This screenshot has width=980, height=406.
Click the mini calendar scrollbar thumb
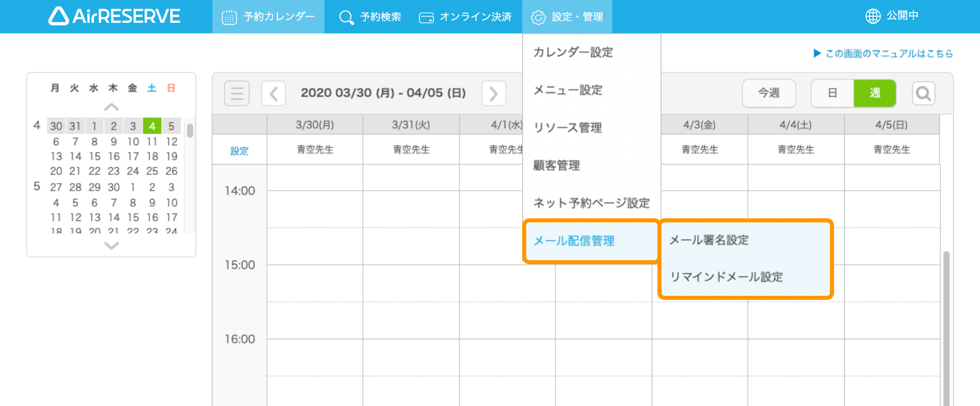pos(190,131)
